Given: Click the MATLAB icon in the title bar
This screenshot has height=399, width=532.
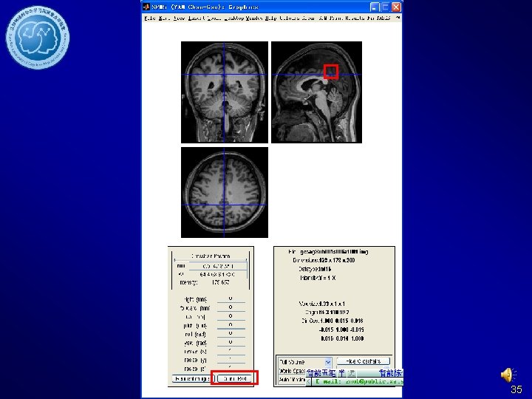Looking at the screenshot, I should coord(146,7).
